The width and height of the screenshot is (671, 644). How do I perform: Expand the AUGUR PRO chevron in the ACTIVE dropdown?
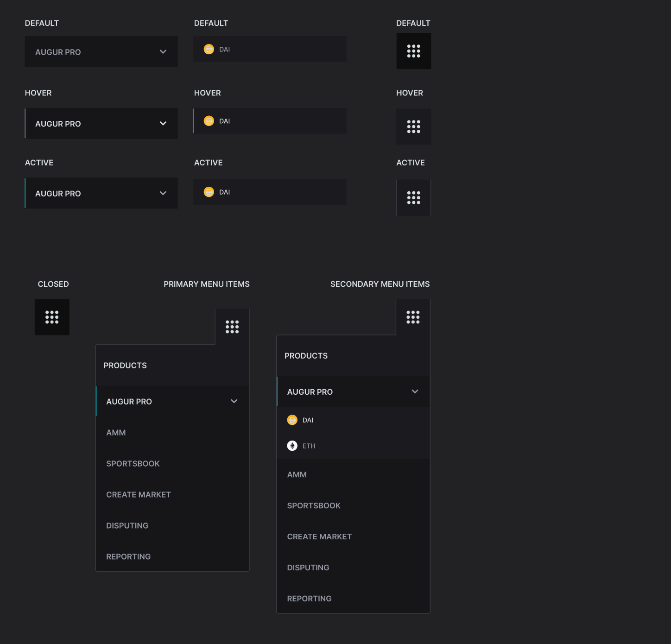pyautogui.click(x=163, y=193)
